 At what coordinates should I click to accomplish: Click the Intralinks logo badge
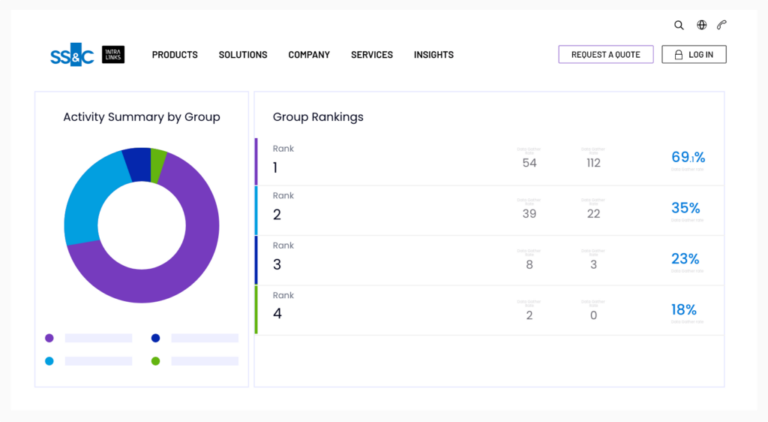(x=113, y=55)
